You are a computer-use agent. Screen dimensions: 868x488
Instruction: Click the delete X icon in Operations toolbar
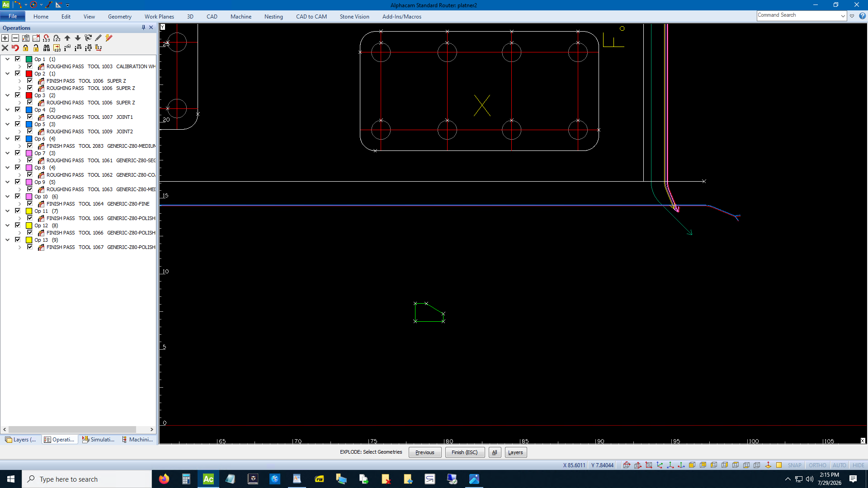pos(5,48)
